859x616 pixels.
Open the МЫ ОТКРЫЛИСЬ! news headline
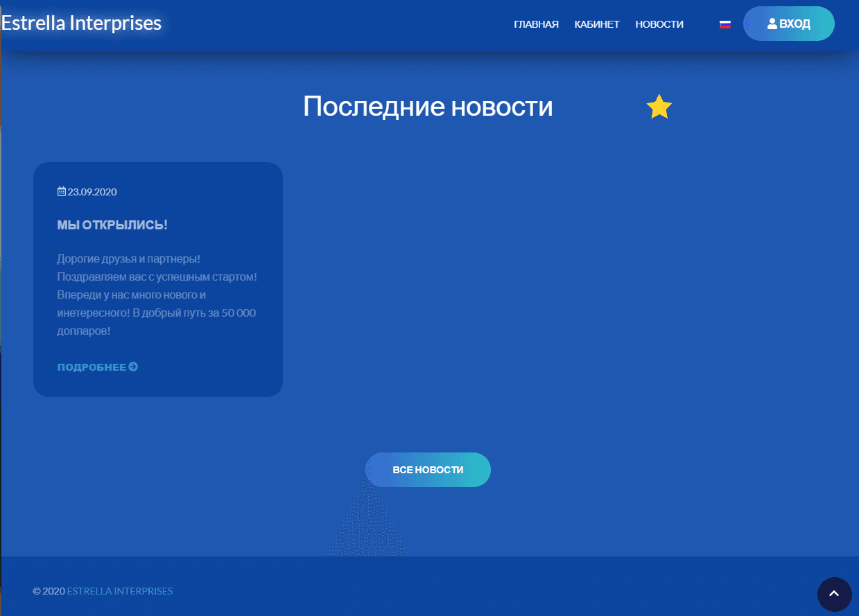click(x=112, y=225)
